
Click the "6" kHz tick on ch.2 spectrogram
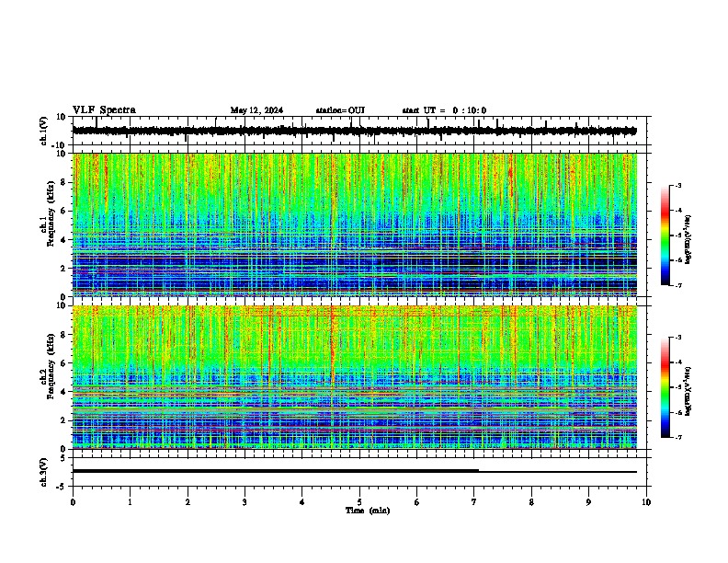coord(63,363)
